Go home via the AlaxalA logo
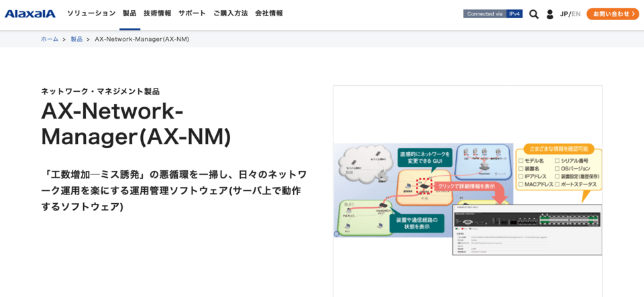This screenshot has width=644, height=297. [30, 13]
